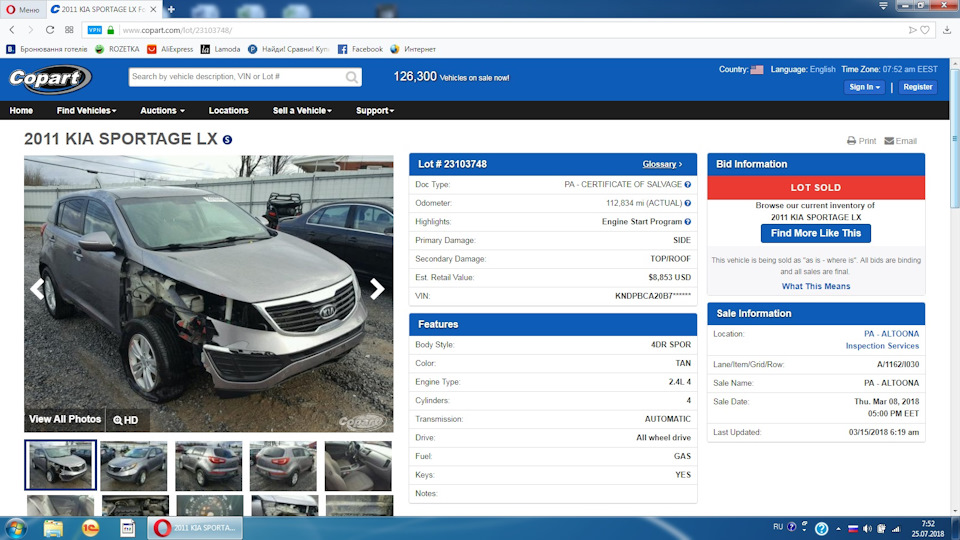This screenshot has height=540, width=960.
Task: Expand the Sell a Vehicle menu
Action: click(302, 111)
